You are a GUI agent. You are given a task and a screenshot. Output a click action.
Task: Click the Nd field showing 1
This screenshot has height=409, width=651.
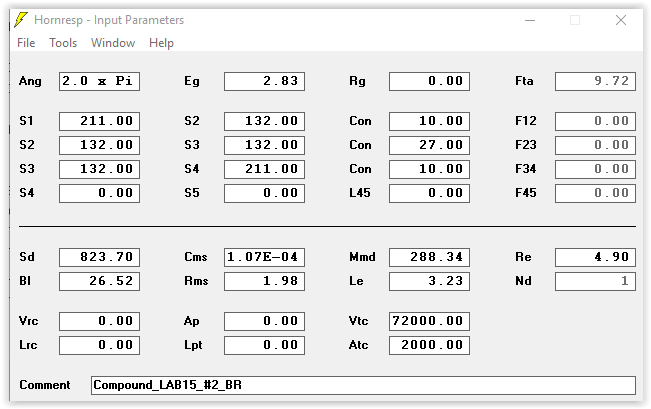(x=595, y=282)
